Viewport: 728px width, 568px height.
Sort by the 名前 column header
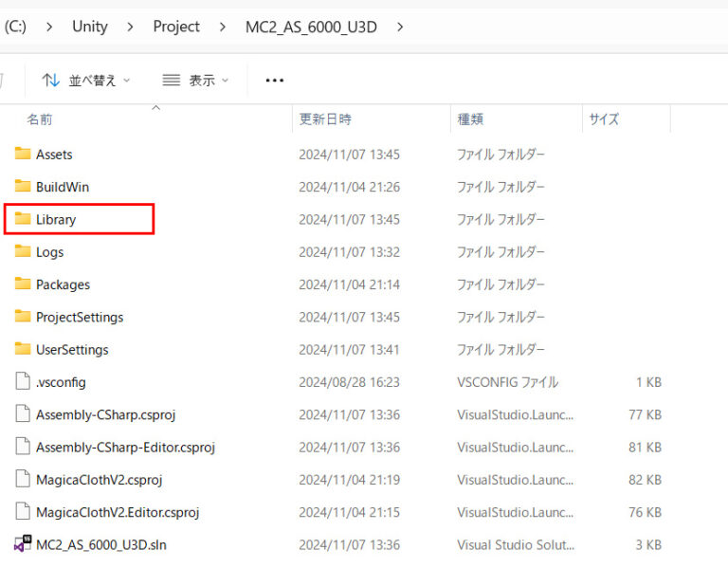[40, 119]
